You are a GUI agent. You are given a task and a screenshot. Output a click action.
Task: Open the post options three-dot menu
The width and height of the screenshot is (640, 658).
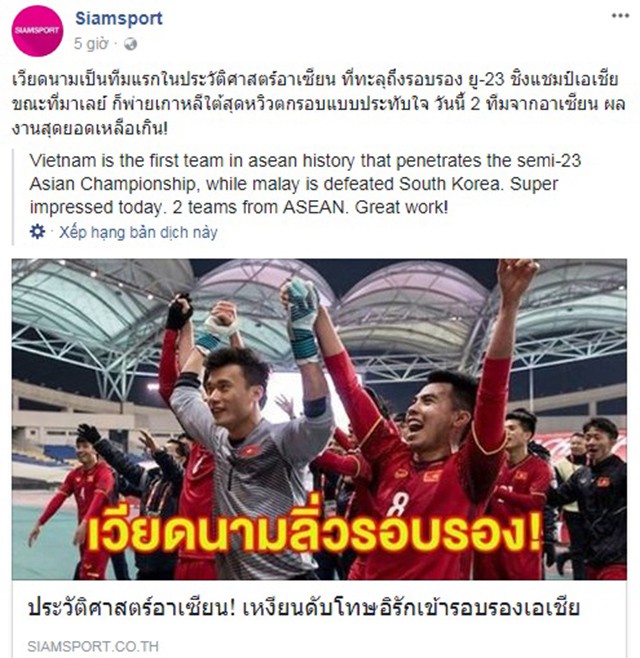pos(620,16)
